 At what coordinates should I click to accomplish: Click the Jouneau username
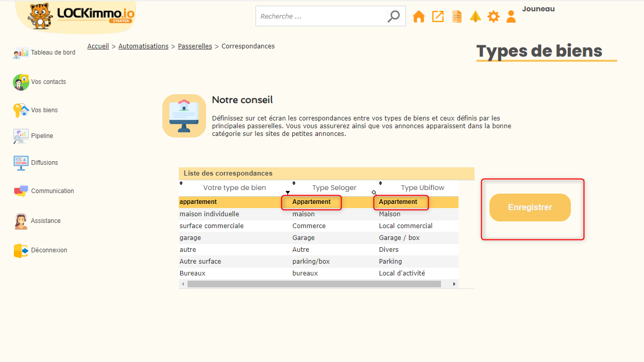(538, 9)
